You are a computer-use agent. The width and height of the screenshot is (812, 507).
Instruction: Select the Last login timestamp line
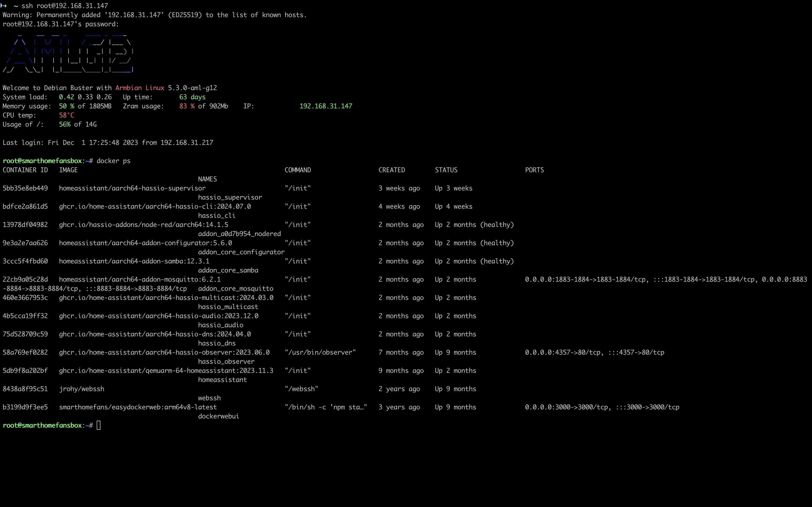(107, 142)
